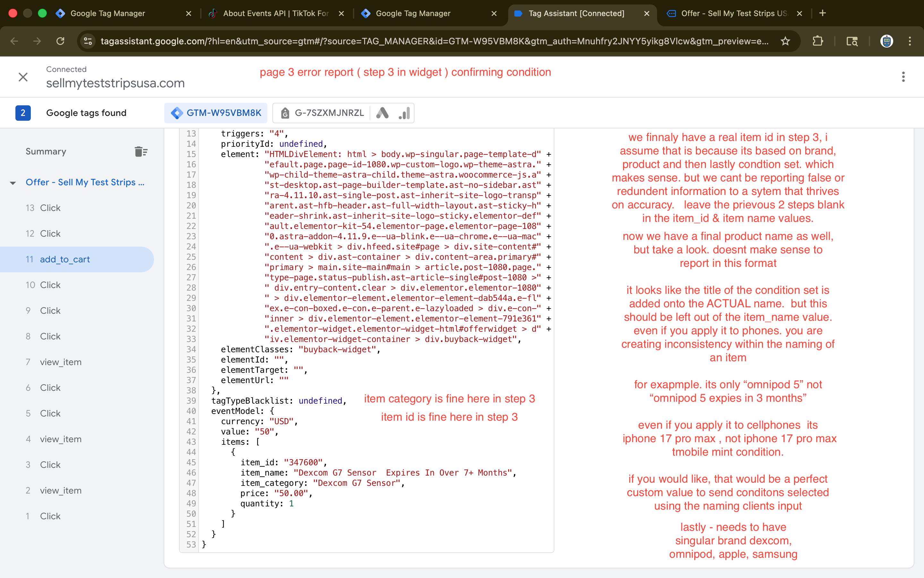Viewport: 924px width, 578px height.
Task: Click the priorityId undefined value
Action: (x=301, y=144)
